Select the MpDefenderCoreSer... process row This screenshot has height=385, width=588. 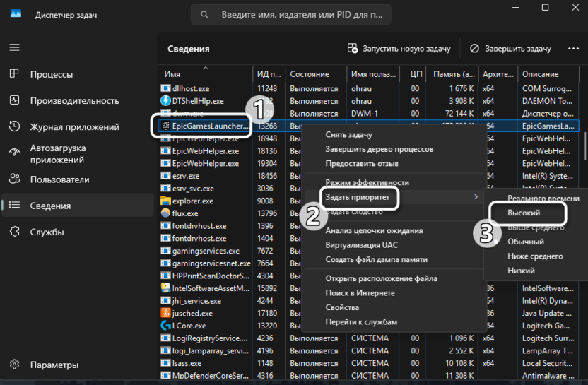(370, 375)
